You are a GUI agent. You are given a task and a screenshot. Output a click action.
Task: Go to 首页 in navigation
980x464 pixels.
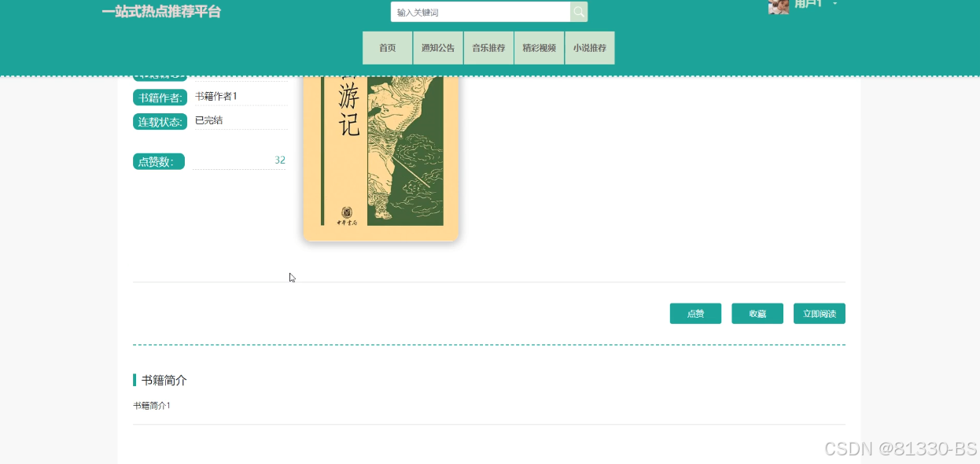388,48
